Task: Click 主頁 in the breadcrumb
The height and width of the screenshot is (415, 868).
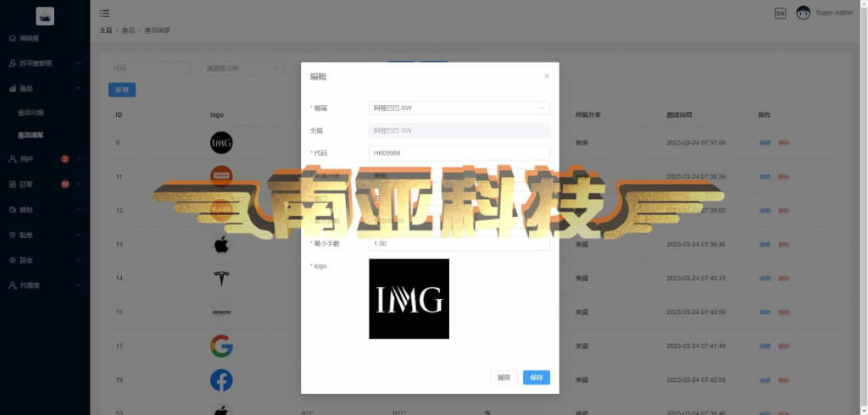Action: tap(106, 30)
